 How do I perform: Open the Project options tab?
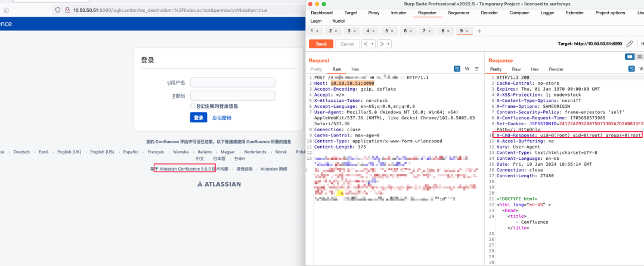[610, 13]
